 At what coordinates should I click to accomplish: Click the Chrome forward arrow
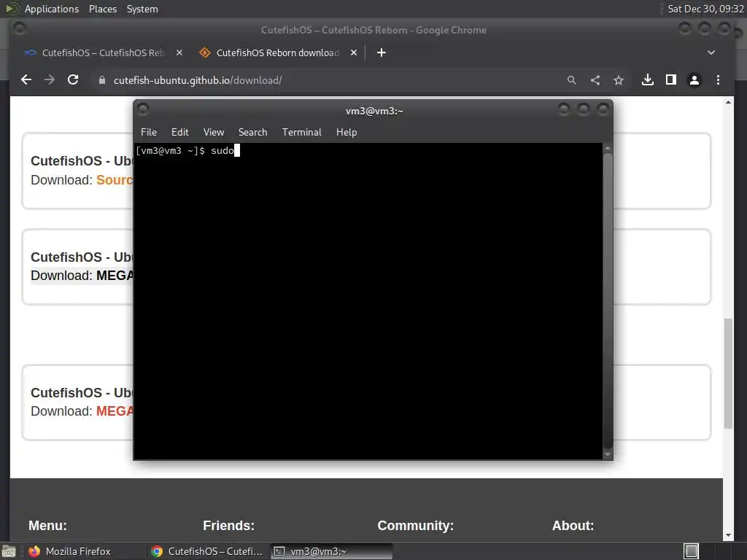(x=50, y=80)
